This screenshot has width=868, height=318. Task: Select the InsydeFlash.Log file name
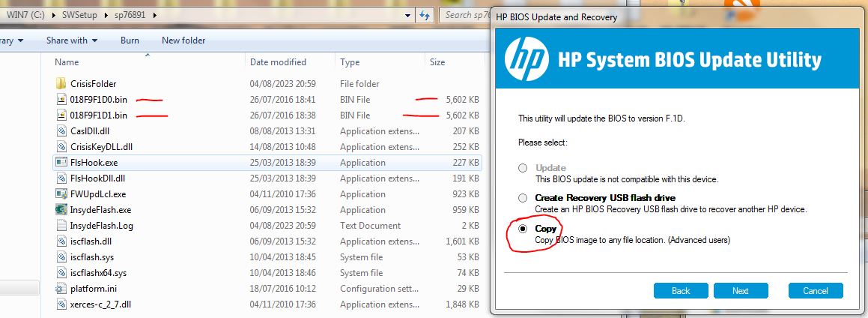tap(101, 226)
